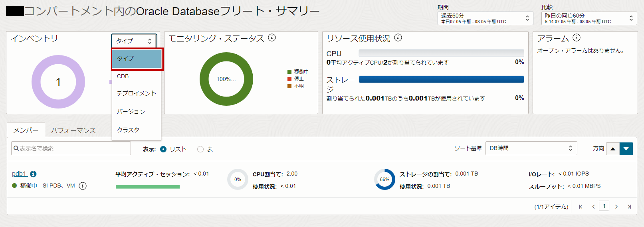Image resolution: width=644 pixels, height=227 pixels.
Task: Click the brown 不明 legend swatch
Action: click(290, 86)
